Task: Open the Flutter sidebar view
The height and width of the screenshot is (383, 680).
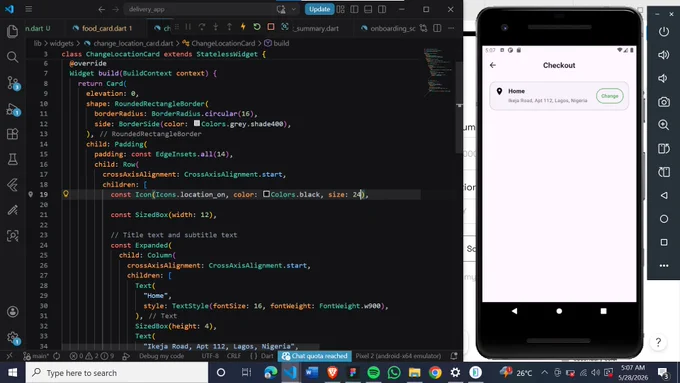Action: click(12, 185)
